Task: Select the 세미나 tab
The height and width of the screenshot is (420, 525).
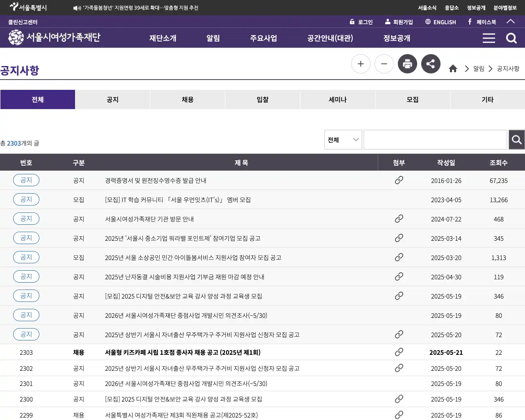Action: pos(338,99)
